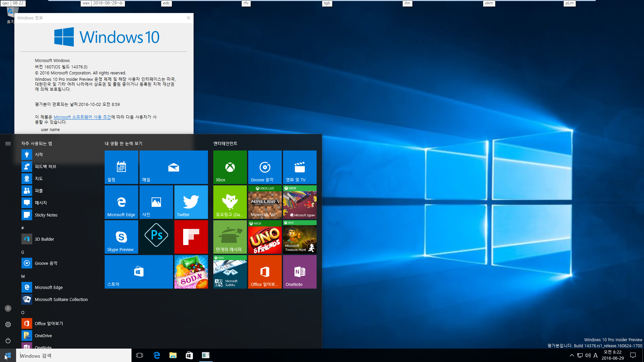Open the 영화 및 TV tile
Screen dimensions: 644x362
tap(300, 167)
